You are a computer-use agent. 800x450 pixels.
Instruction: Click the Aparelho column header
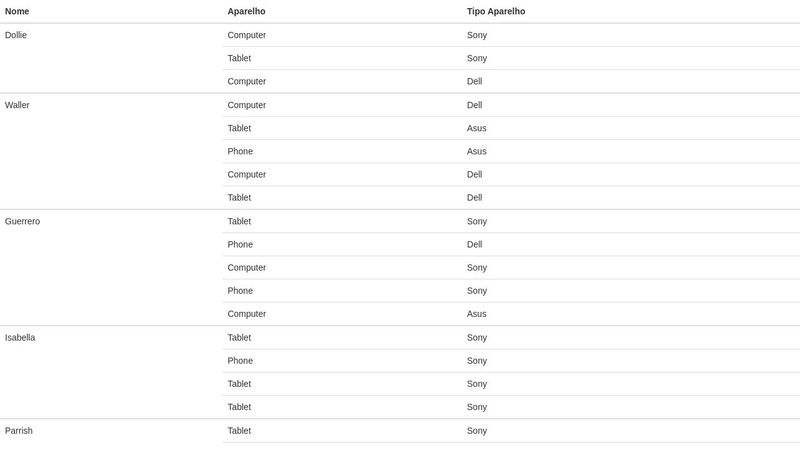246,11
